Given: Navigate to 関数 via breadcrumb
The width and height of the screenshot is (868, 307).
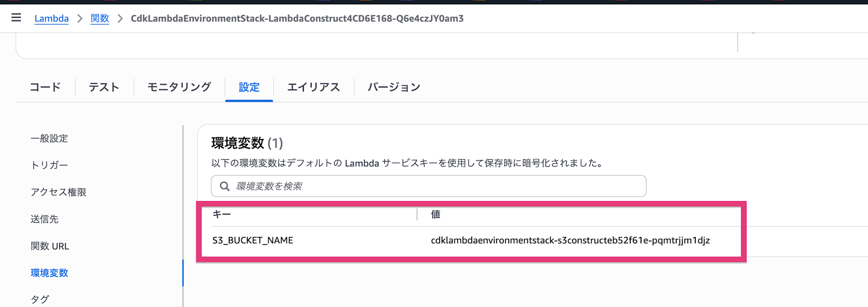Looking at the screenshot, I should (100, 18).
